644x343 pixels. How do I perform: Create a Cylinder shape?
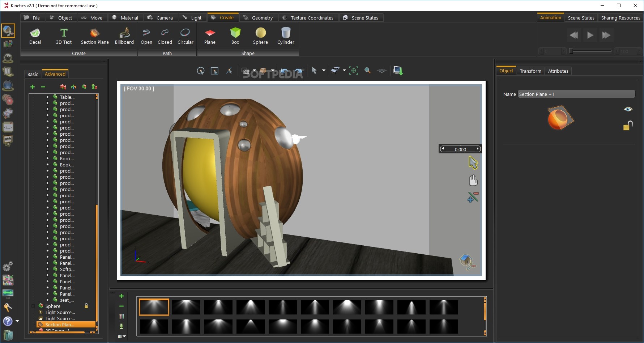coord(286,36)
